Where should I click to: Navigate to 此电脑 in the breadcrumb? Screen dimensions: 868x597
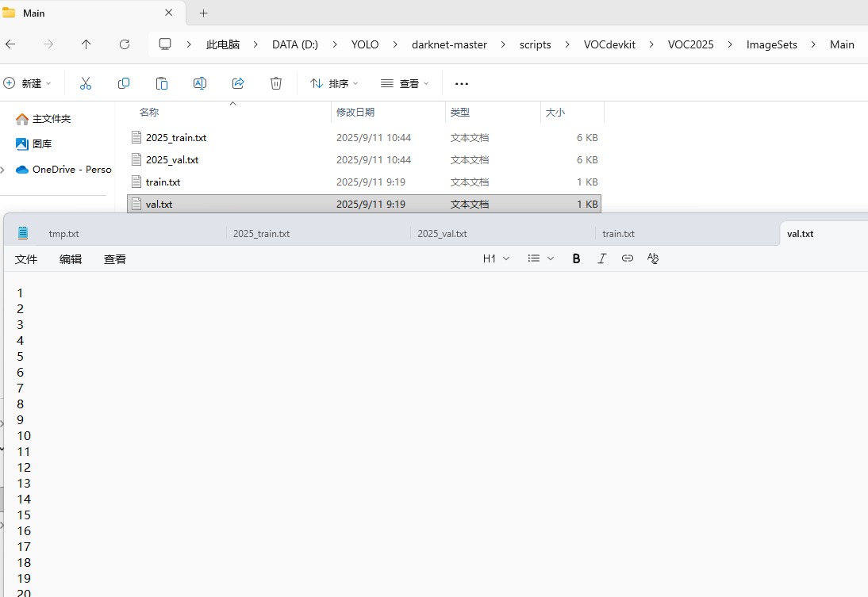(223, 44)
